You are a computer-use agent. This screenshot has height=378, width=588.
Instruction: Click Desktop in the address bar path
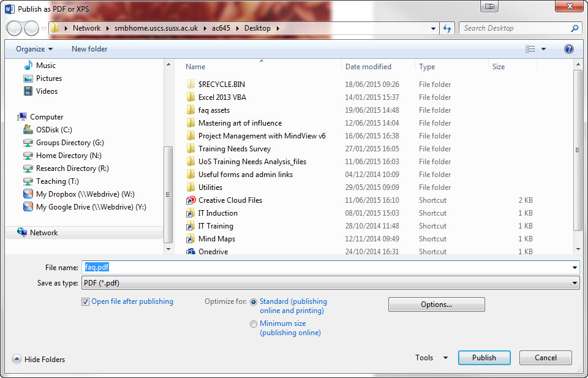(x=257, y=28)
